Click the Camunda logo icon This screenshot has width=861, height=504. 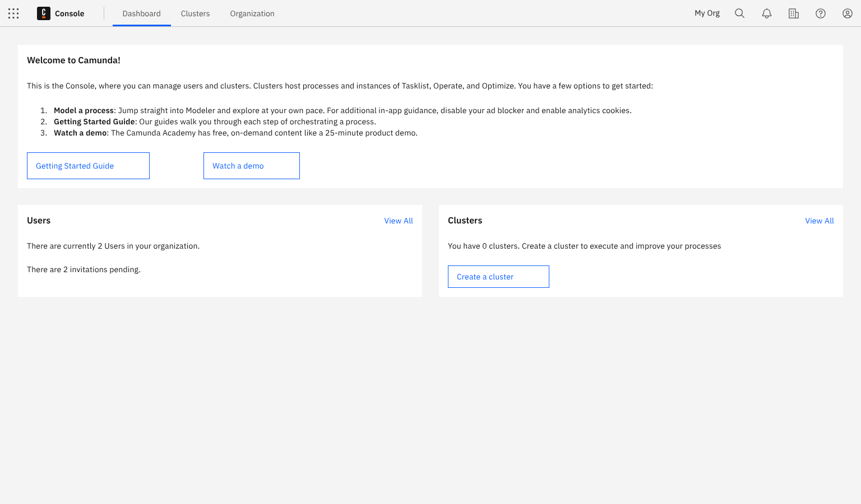pyautogui.click(x=44, y=13)
